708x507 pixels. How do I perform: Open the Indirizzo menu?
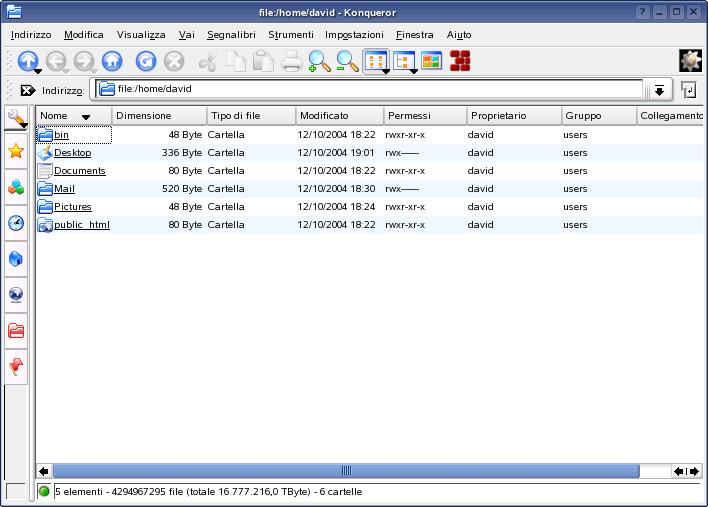click(31, 35)
